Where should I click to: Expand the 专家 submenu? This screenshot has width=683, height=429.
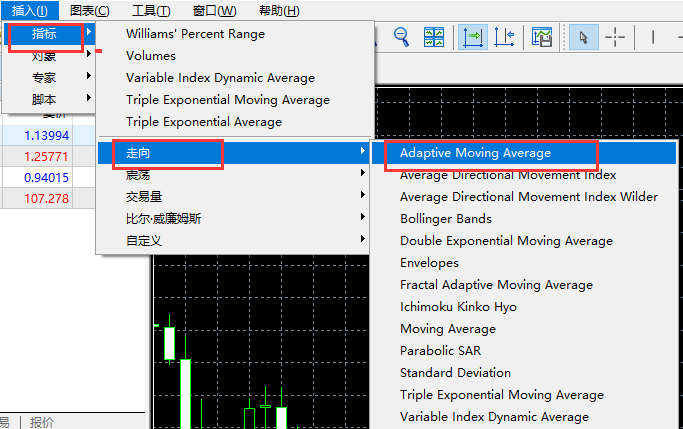[50, 78]
